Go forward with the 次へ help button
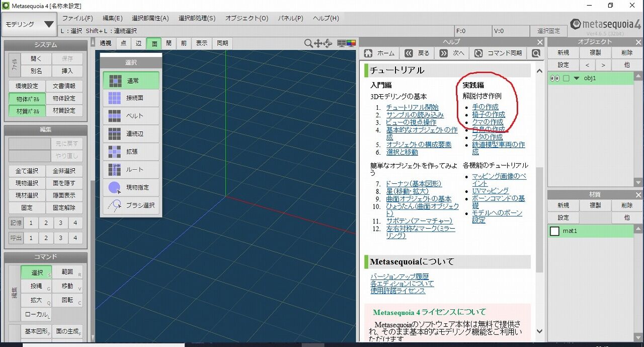This screenshot has height=347, width=644. (x=452, y=53)
